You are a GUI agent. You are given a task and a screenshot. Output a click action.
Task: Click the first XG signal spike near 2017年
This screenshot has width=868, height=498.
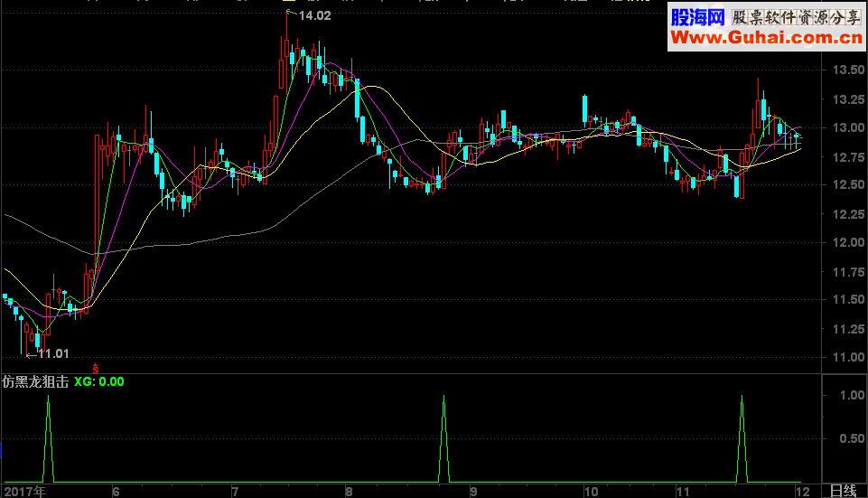(x=48, y=438)
